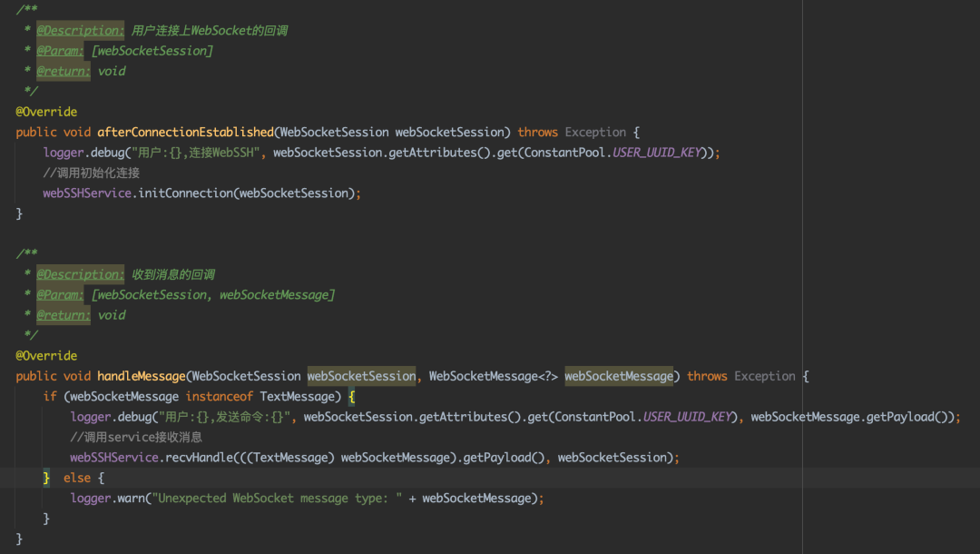Click the initConnection method call

(186, 193)
